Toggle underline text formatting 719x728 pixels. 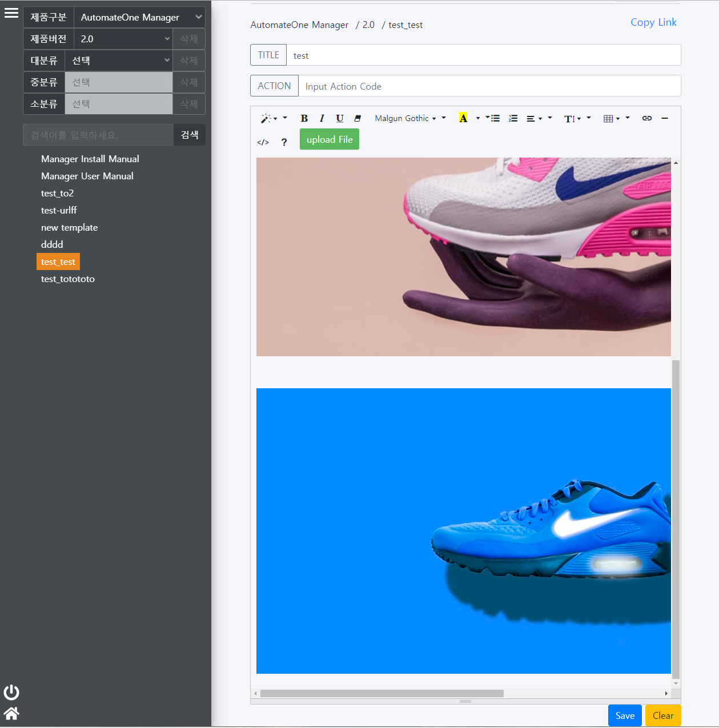coord(340,118)
